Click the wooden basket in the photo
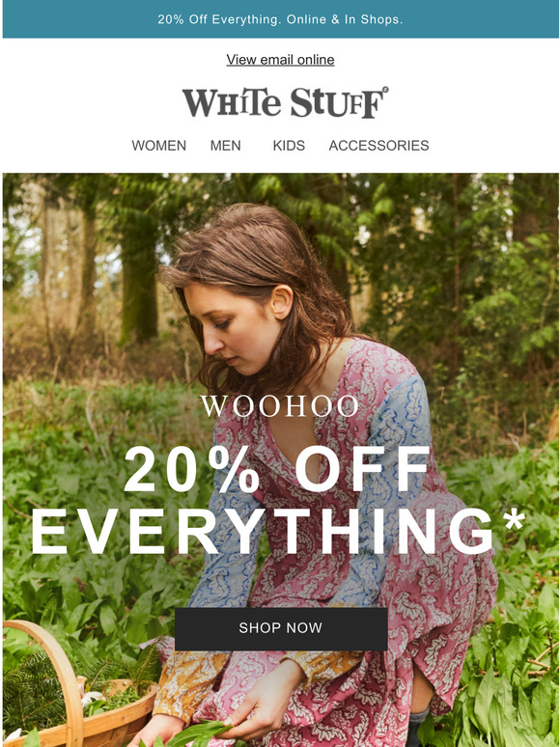 (x=71, y=686)
